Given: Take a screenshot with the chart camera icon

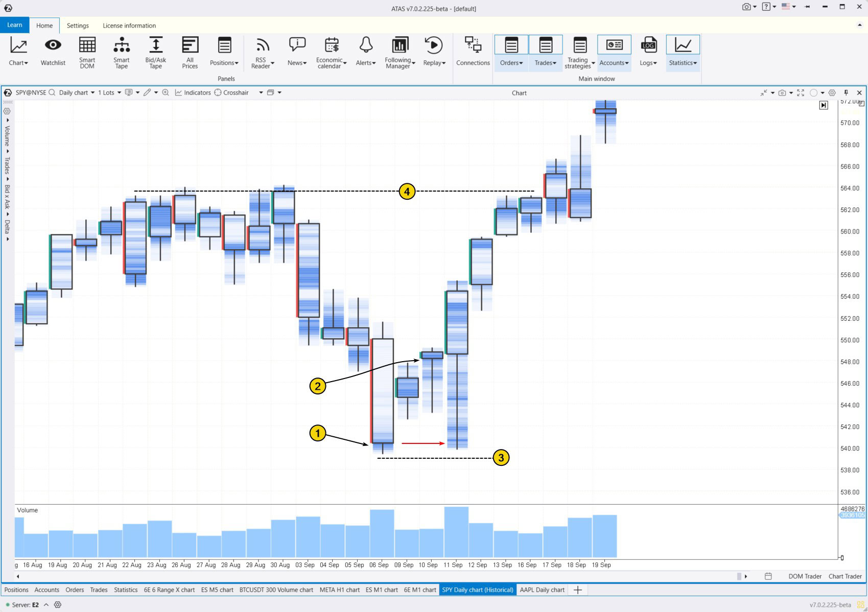Looking at the screenshot, I should click(x=781, y=92).
